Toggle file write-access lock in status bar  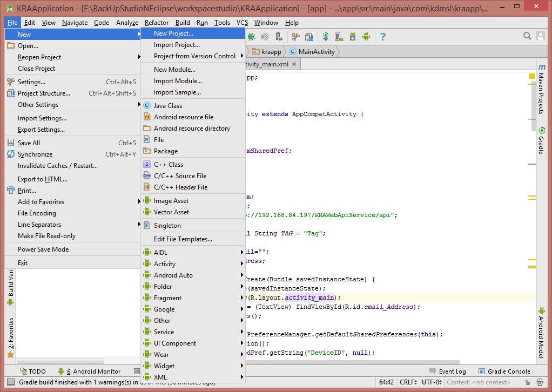[528, 382]
